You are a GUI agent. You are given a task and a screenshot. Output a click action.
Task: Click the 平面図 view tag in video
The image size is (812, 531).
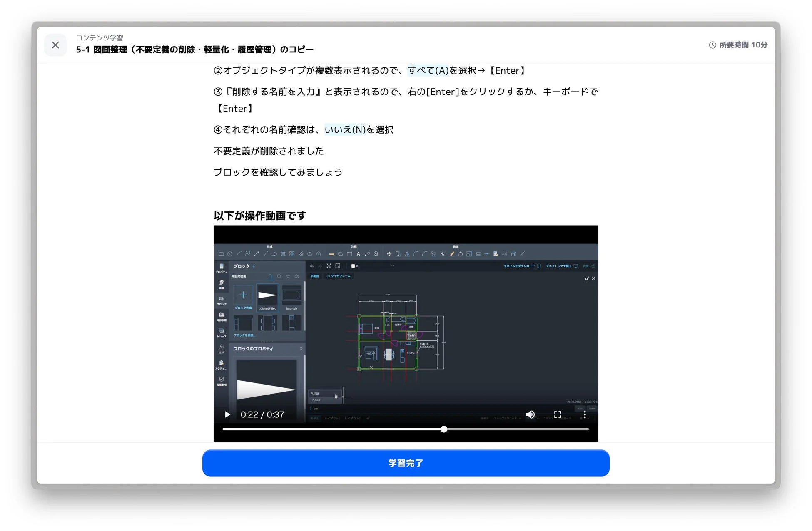pyautogui.click(x=314, y=276)
